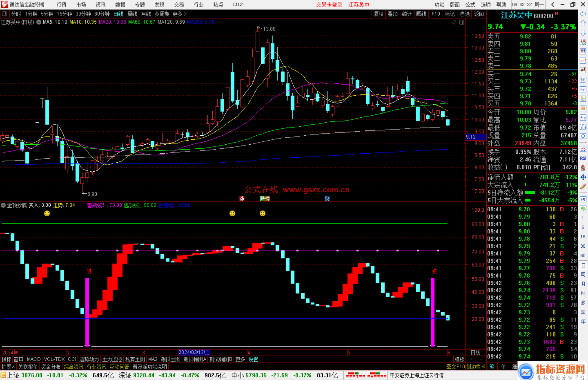This screenshot has width=588, height=380.
Task: Click the left arrow sidebar icon
Action: click(583, 14)
